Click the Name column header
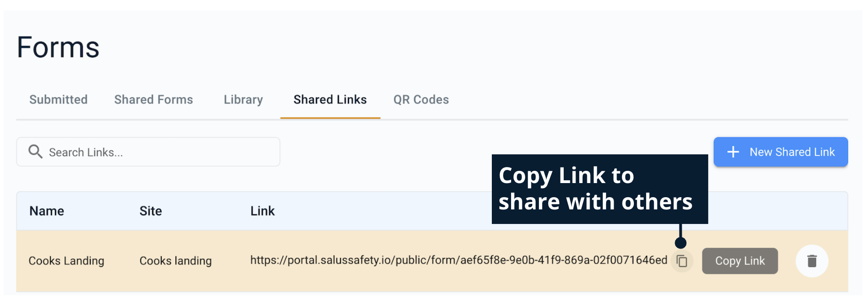 click(46, 211)
